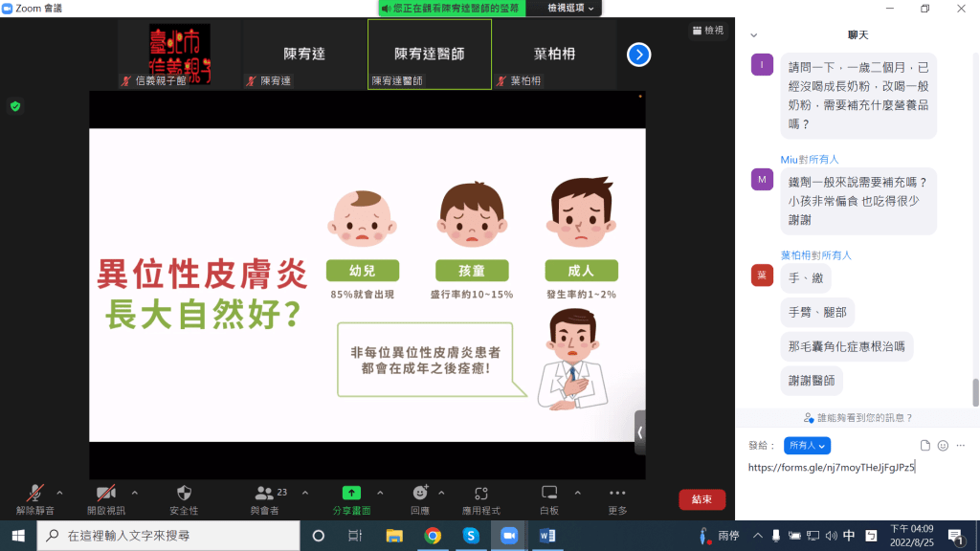Click the red End (結束) meeting button
Viewport: 980px width, 551px height.
click(702, 499)
